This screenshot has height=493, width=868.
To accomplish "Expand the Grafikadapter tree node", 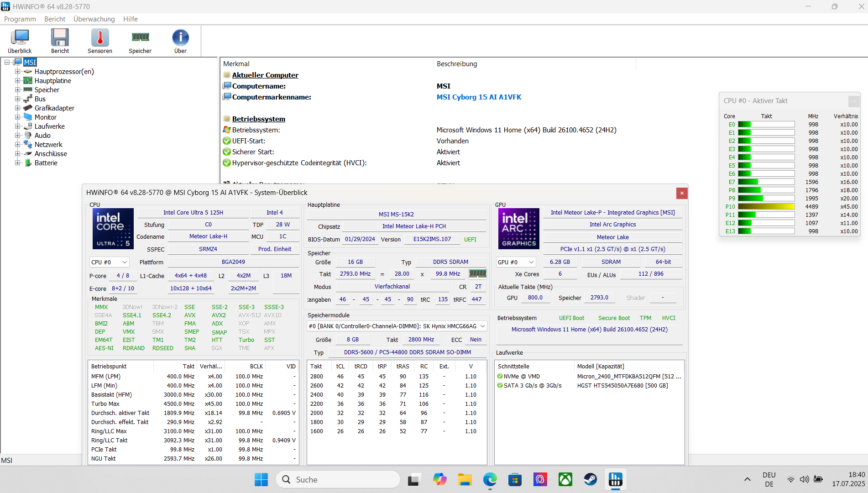I will pos(17,108).
